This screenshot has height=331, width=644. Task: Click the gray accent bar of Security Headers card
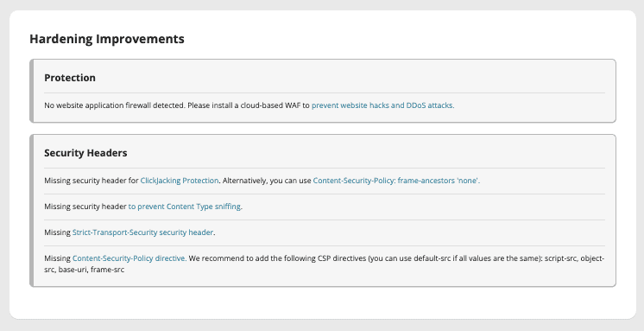coord(31,211)
